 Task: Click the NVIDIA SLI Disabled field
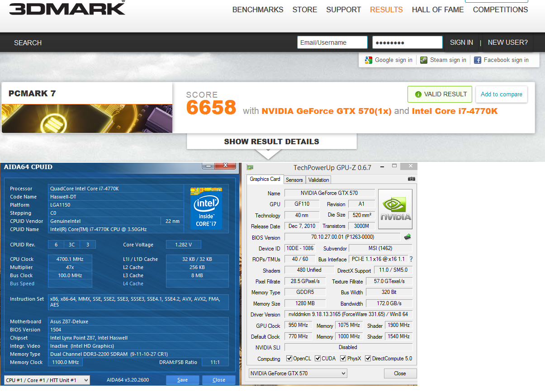click(348, 347)
